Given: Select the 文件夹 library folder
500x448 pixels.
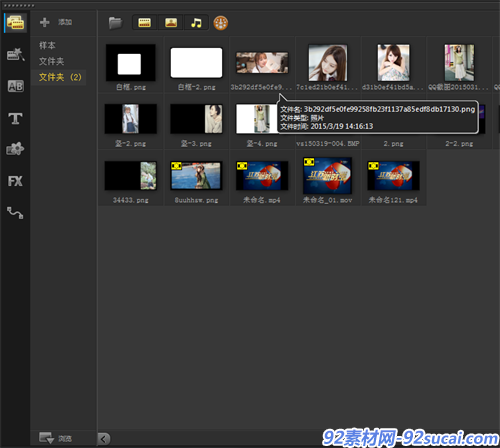Looking at the screenshot, I should pos(51,61).
